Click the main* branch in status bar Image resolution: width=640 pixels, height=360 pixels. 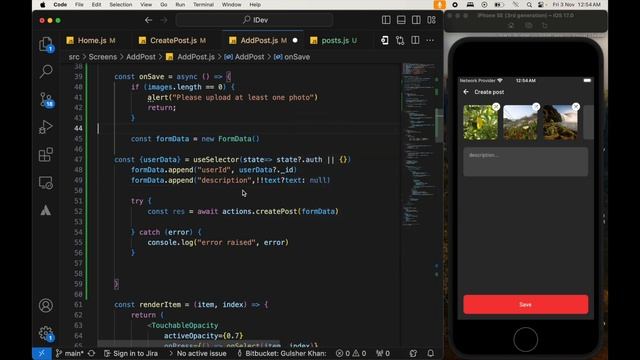coord(70,353)
